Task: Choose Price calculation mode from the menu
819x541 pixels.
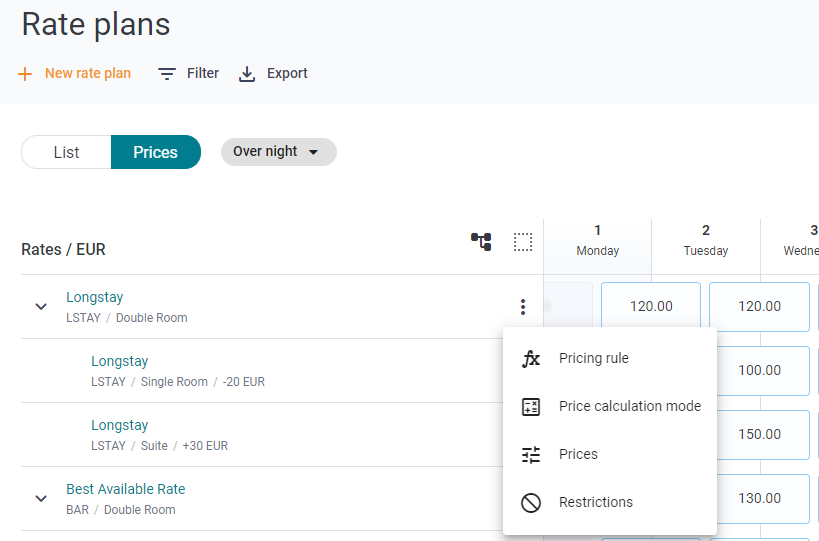Action: click(610, 406)
